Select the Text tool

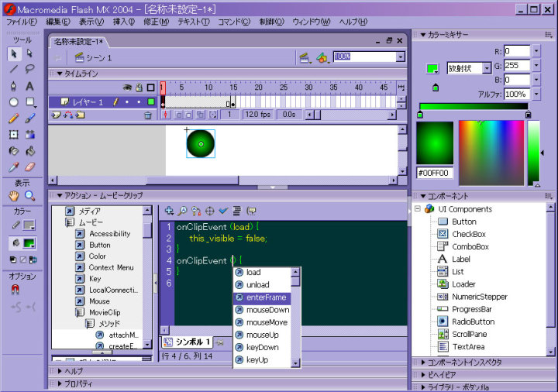click(30, 86)
